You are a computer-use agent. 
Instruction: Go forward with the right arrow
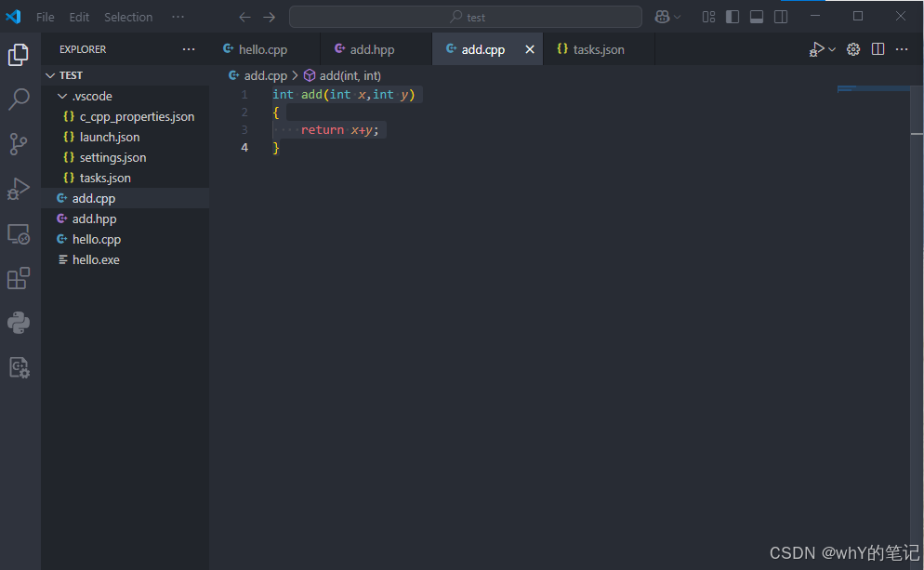tap(270, 17)
